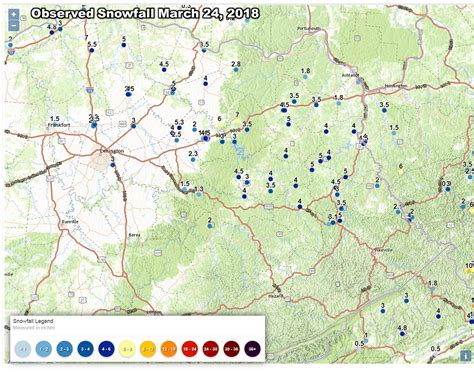
Task: Click the yellow 10 snowfall marker
Action: pos(469,271)
